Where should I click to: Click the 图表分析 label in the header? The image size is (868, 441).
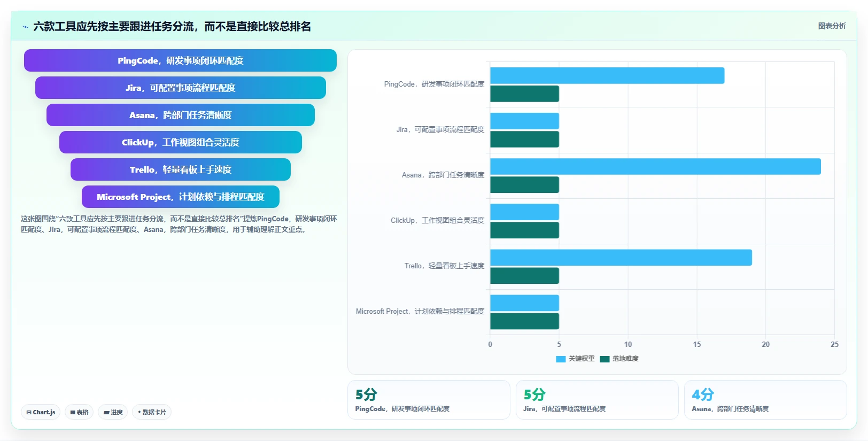tap(832, 26)
